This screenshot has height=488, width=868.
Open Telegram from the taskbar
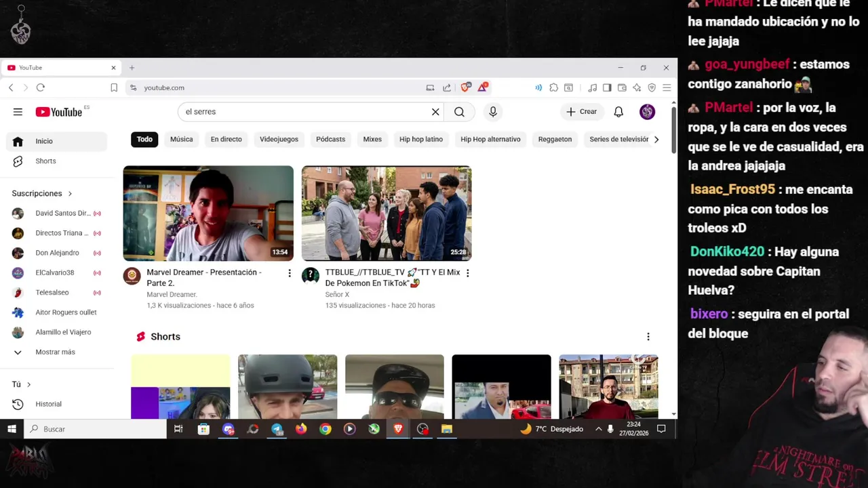coord(277,429)
